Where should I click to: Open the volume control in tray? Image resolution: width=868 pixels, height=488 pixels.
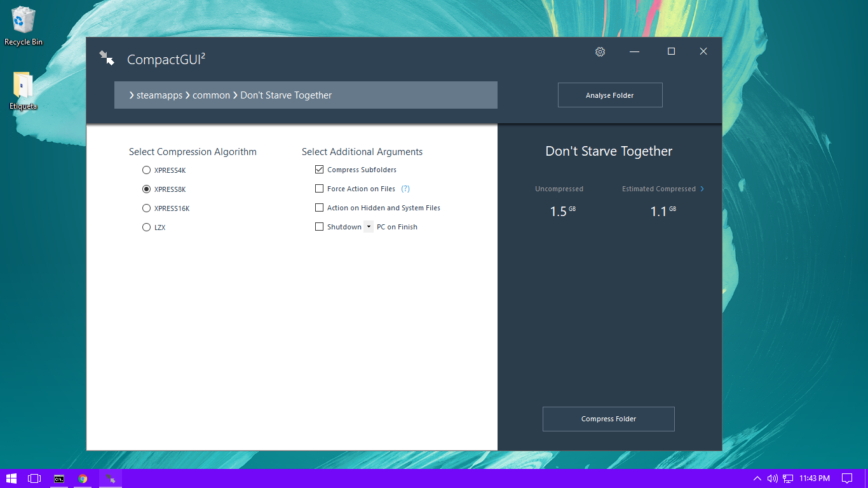point(772,478)
